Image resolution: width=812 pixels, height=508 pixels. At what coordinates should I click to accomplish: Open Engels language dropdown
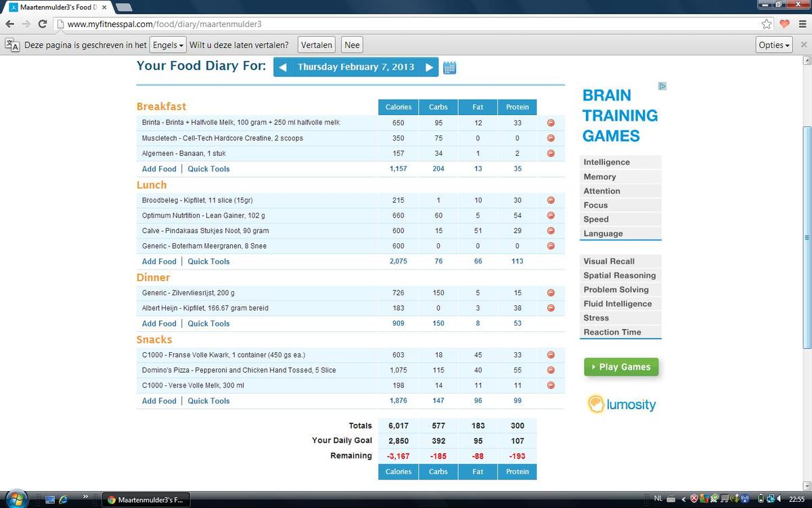point(167,45)
